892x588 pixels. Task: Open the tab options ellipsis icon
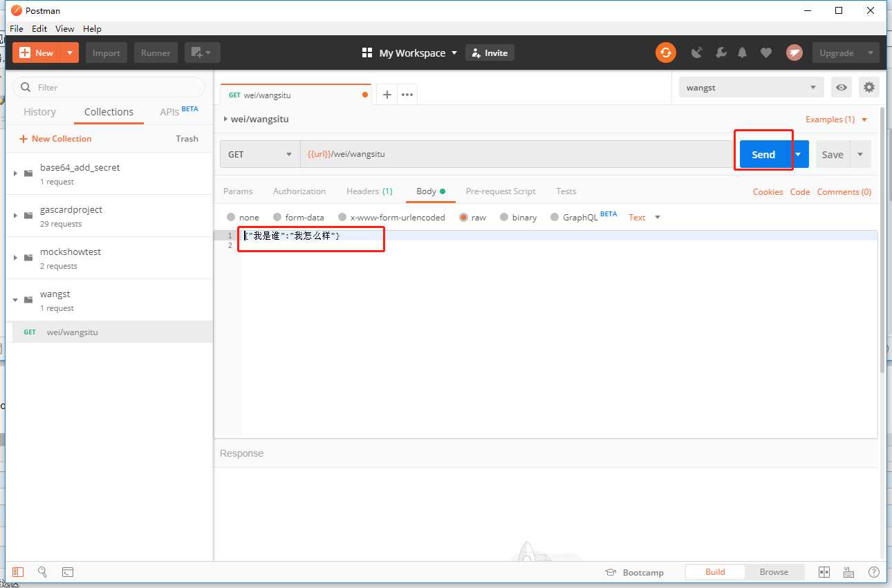pyautogui.click(x=407, y=95)
